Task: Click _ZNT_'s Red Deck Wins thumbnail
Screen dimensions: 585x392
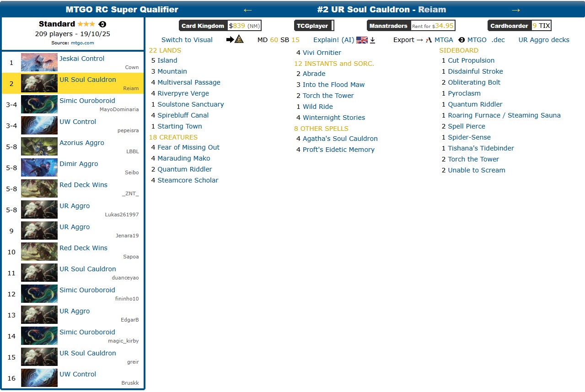Action: 39,188
